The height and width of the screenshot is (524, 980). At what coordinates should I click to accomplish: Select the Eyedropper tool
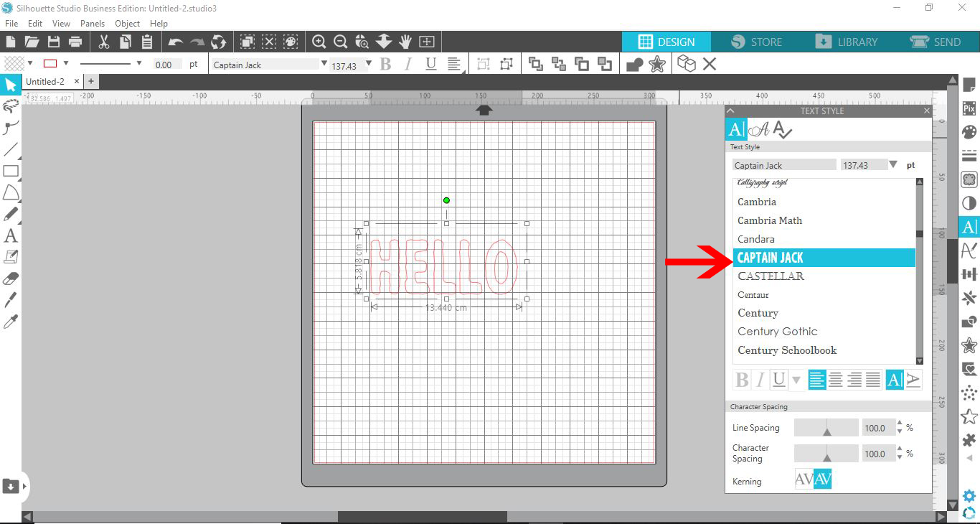11,321
